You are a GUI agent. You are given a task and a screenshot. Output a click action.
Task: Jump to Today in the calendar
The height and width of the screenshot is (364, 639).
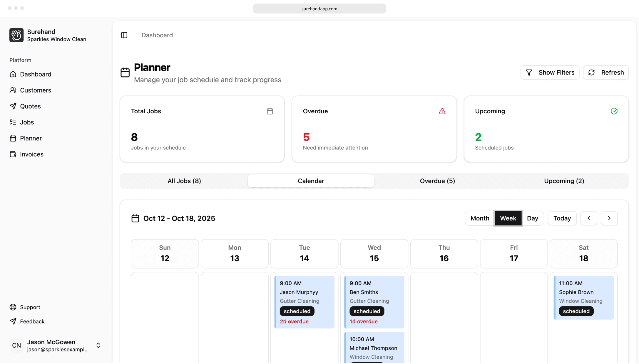[x=562, y=218]
